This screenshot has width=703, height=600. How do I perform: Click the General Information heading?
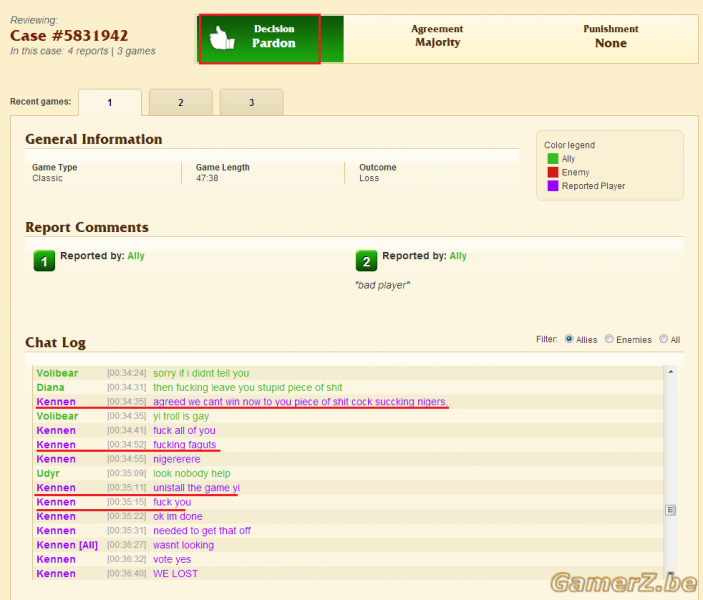pyautogui.click(x=94, y=139)
